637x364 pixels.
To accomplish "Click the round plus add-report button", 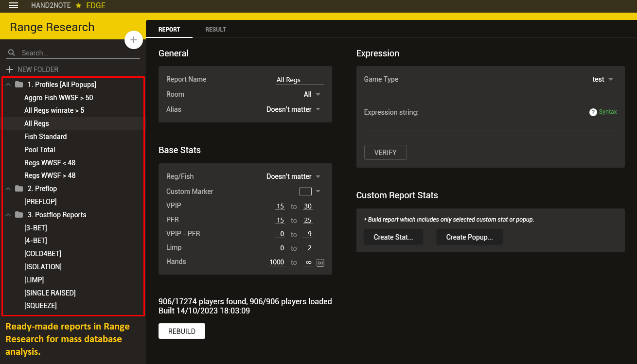I will tap(134, 40).
